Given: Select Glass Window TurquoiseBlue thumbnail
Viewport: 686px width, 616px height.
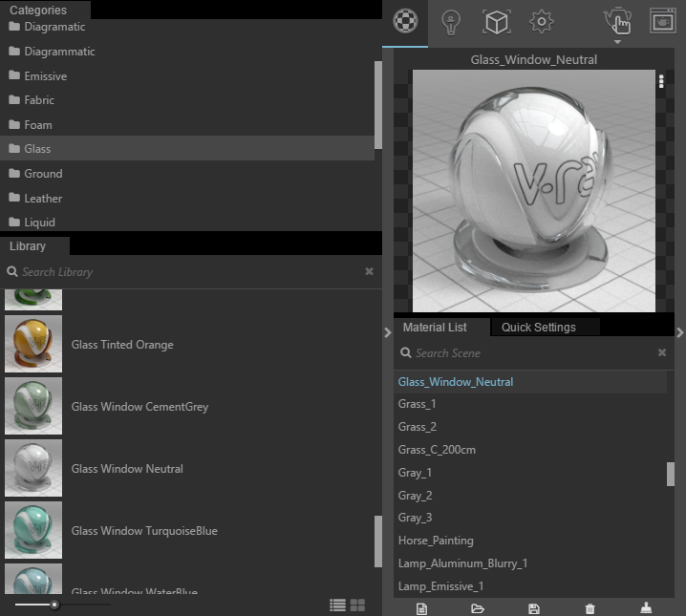Looking at the screenshot, I should coord(33,530).
